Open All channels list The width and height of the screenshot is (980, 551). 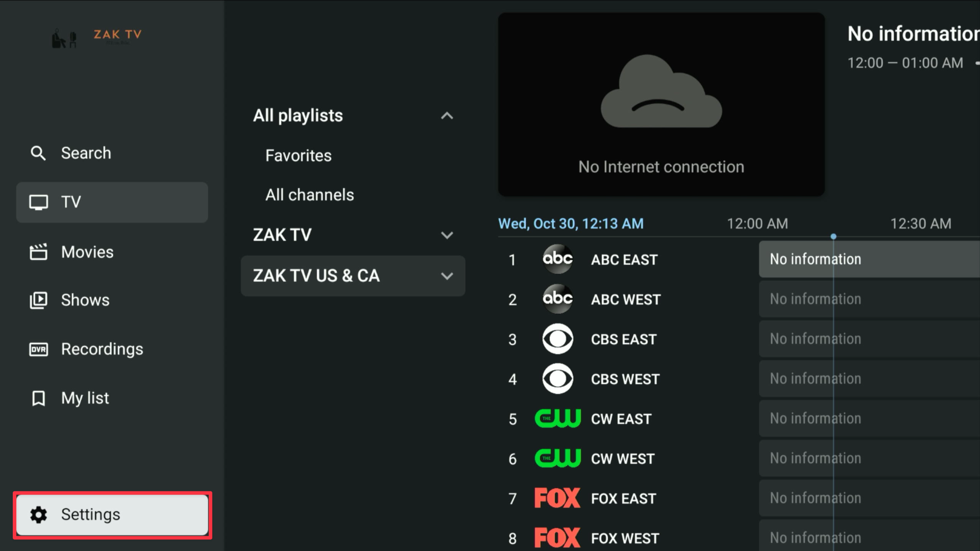[x=309, y=195]
